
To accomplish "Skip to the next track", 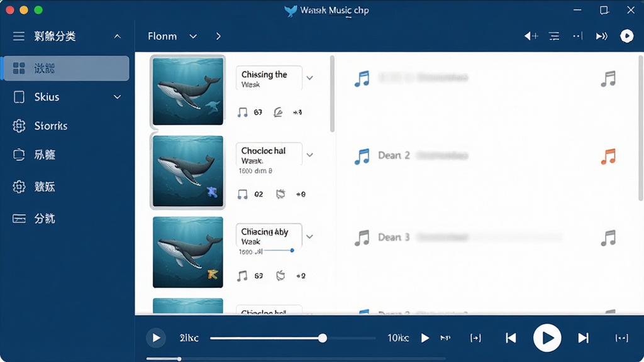I will click(x=583, y=337).
